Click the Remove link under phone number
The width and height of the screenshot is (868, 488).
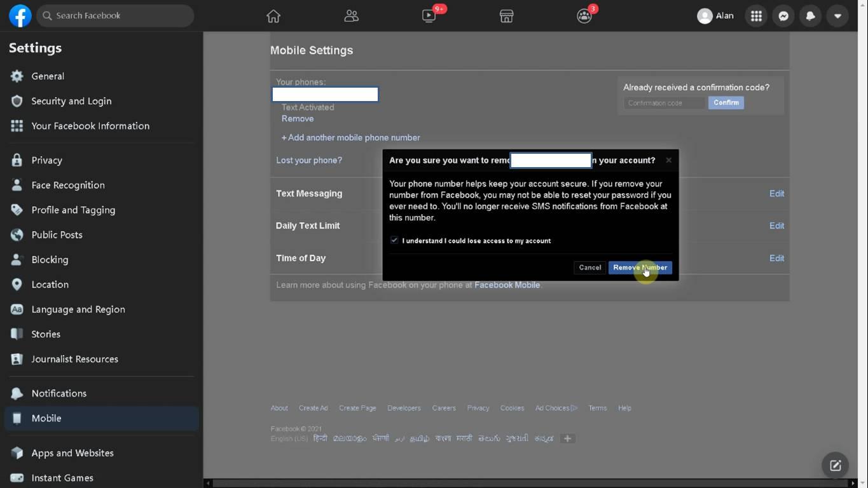(x=298, y=119)
